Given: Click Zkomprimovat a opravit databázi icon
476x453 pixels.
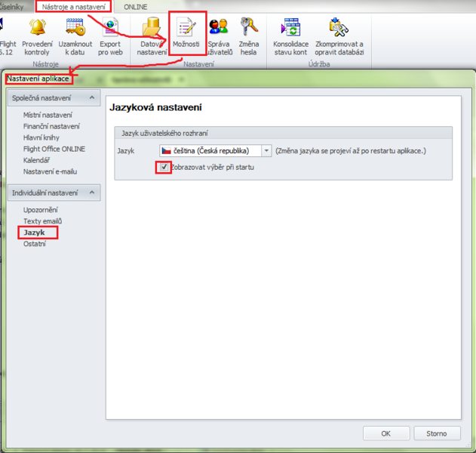Looking at the screenshot, I should pyautogui.click(x=339, y=29).
